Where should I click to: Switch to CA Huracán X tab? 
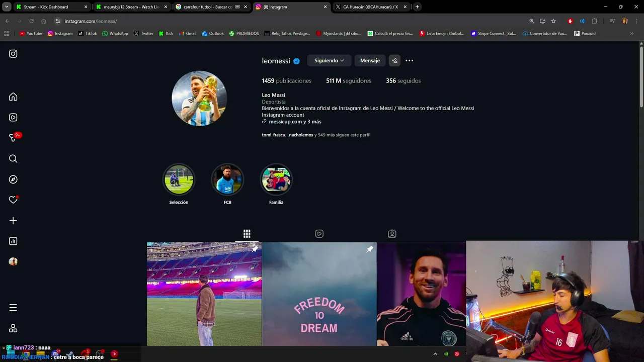[x=371, y=7]
